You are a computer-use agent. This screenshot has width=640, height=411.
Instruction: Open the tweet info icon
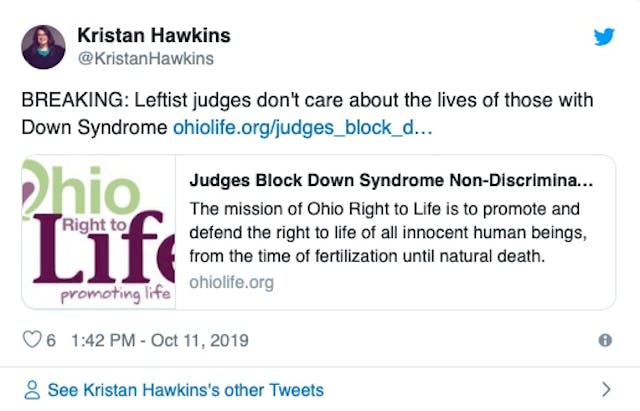pos(604,340)
